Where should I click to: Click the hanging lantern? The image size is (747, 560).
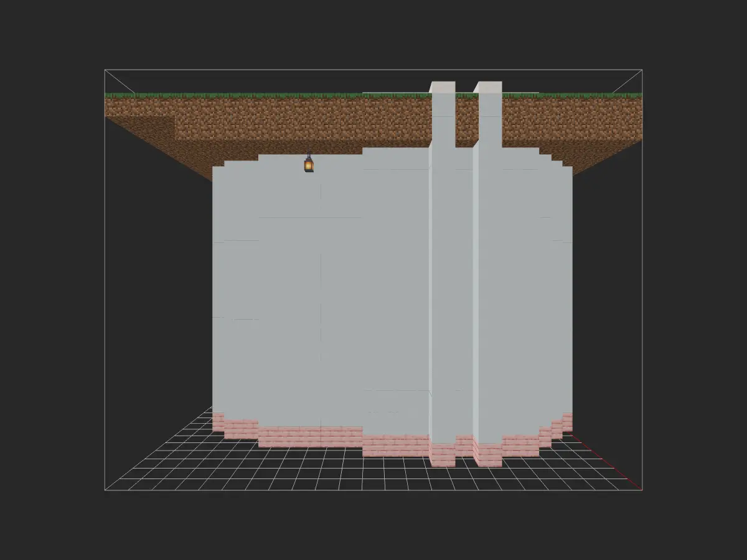coord(309,164)
